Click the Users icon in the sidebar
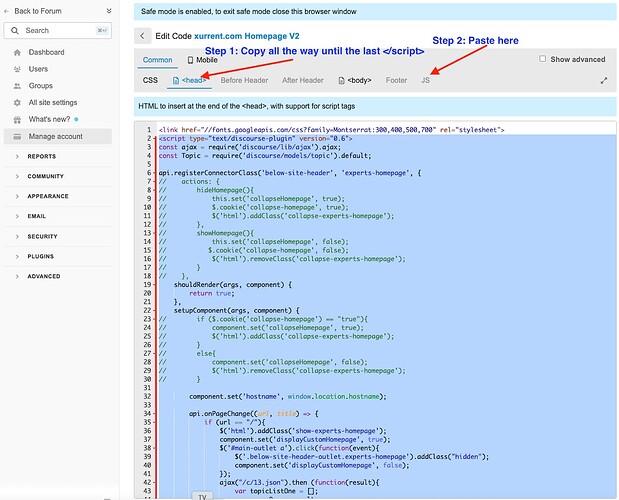Image resolution: width=619 pixels, height=500 pixels. (17, 69)
